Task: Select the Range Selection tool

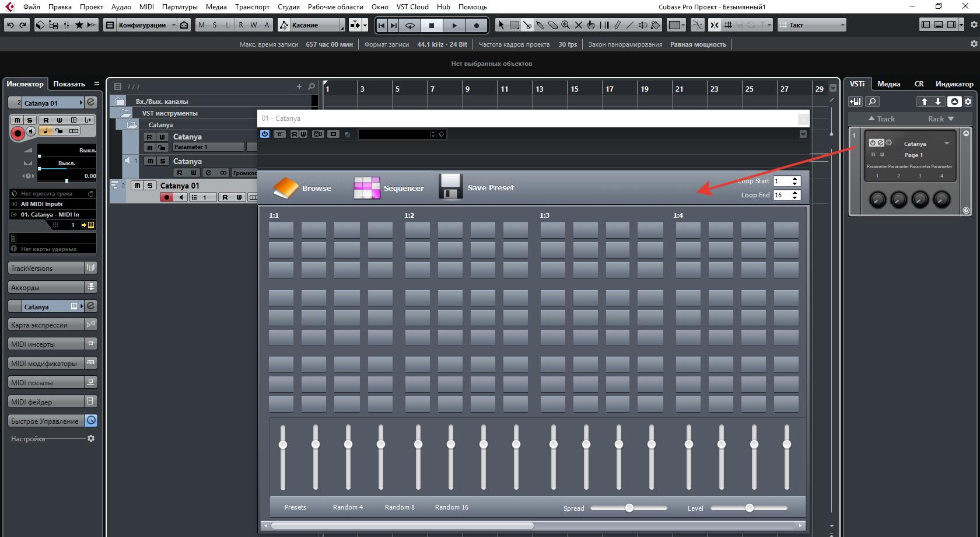Action: click(x=514, y=25)
